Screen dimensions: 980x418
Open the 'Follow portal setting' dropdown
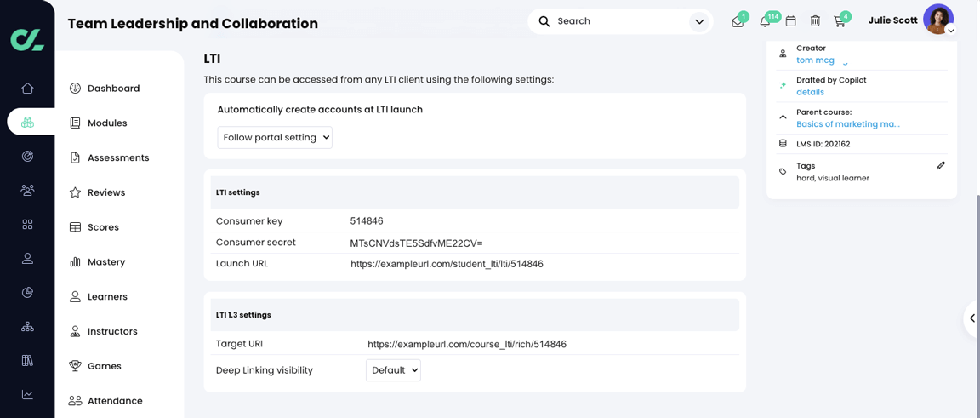coord(275,137)
